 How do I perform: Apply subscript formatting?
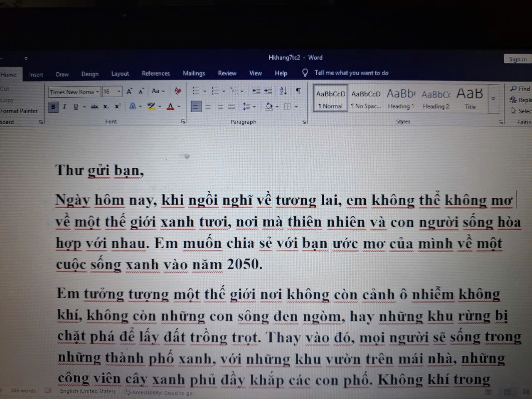pyautogui.click(x=106, y=107)
